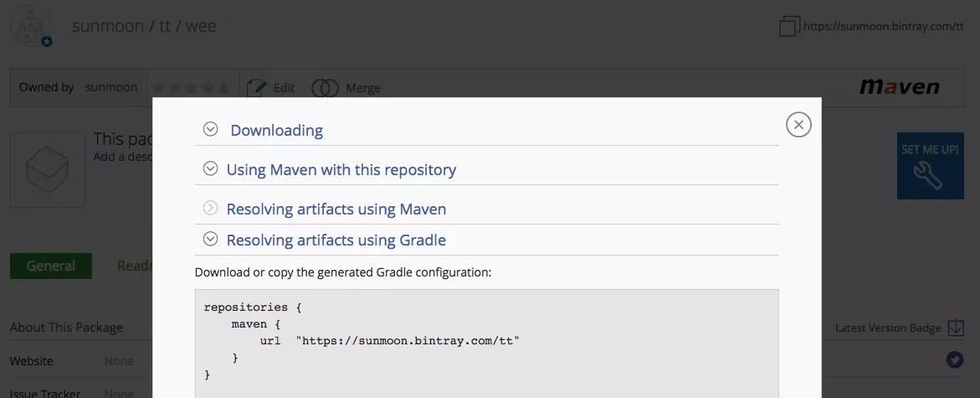Click the About This Package heading
The width and height of the screenshot is (980, 398).
click(x=67, y=328)
